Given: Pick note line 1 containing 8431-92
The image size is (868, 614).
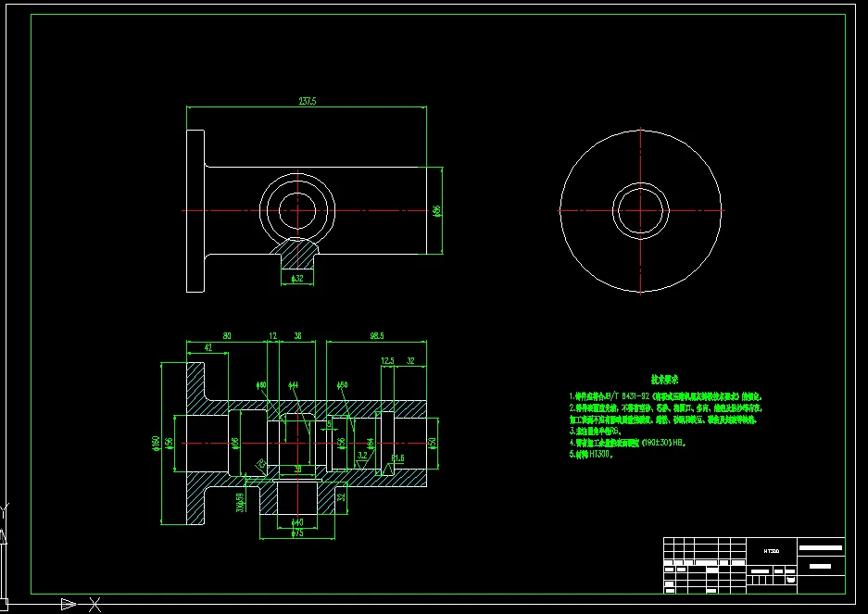Looking at the screenshot, I should [x=666, y=396].
